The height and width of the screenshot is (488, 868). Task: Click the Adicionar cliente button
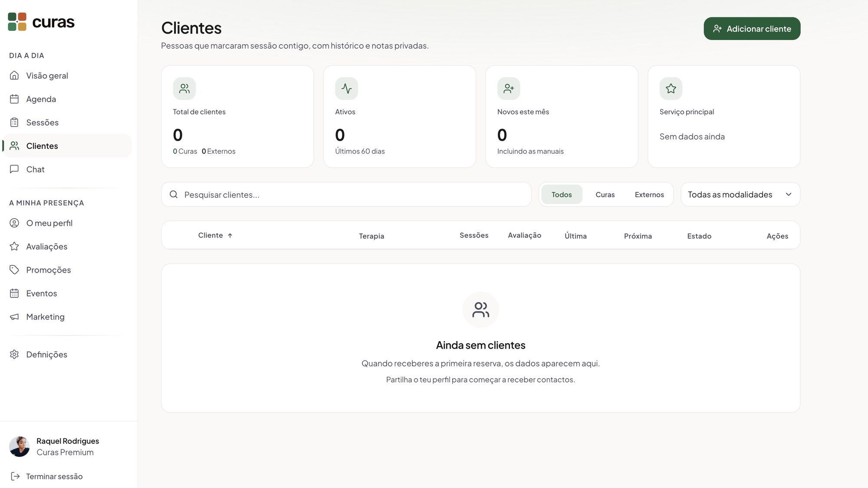tap(752, 29)
